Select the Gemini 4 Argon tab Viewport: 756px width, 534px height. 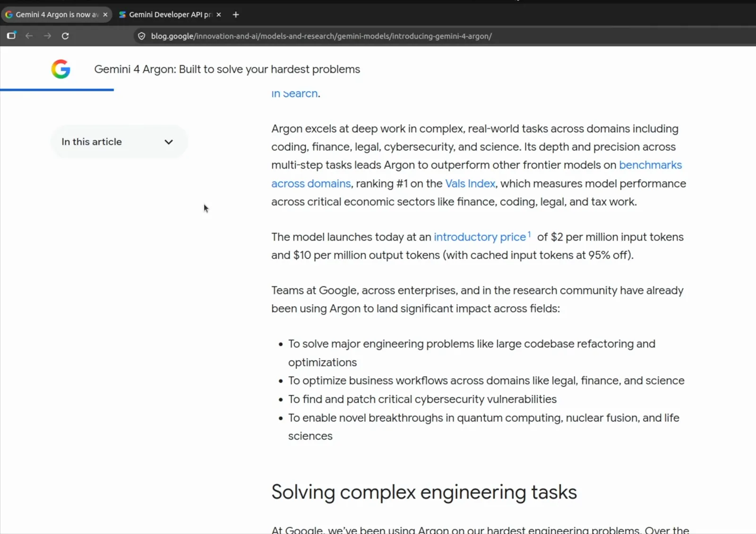[56, 15]
